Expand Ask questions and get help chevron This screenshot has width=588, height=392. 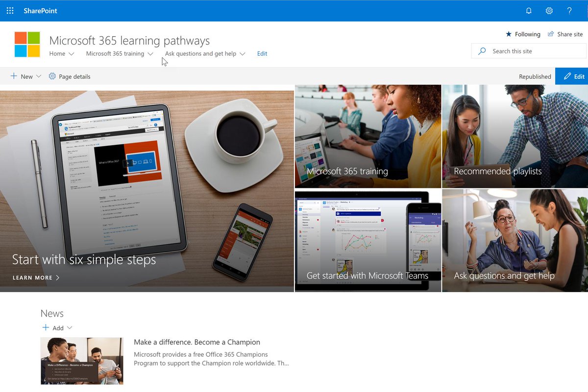coord(243,54)
